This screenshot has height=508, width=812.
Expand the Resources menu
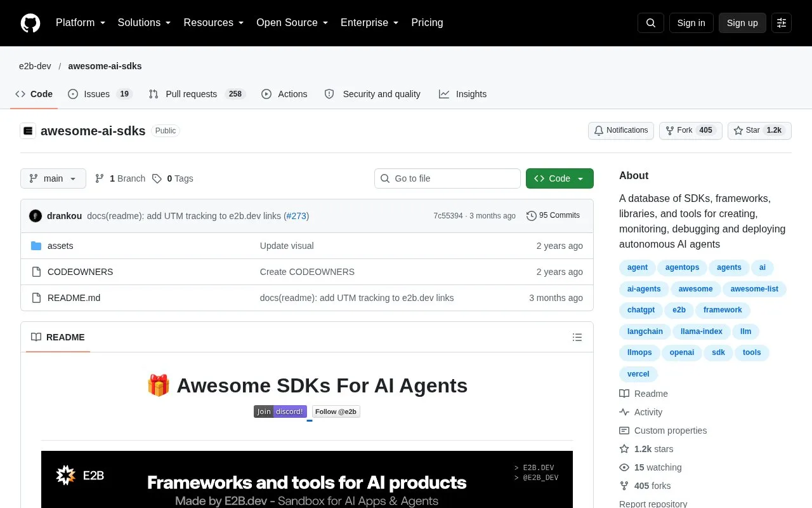pos(214,23)
